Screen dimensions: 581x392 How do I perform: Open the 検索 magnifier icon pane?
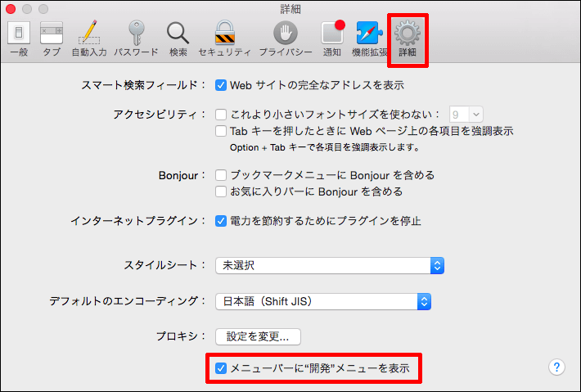tap(178, 38)
